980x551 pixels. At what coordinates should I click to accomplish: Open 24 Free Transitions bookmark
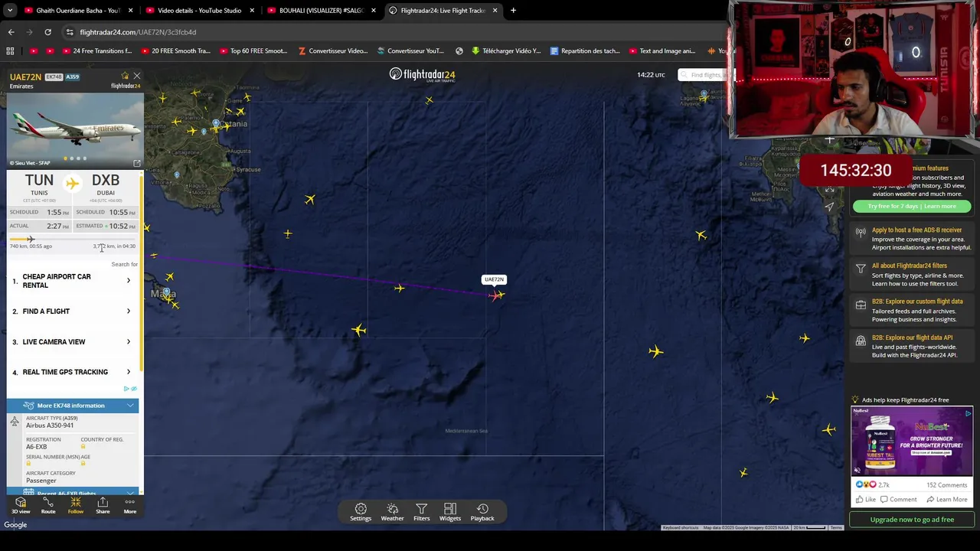96,51
